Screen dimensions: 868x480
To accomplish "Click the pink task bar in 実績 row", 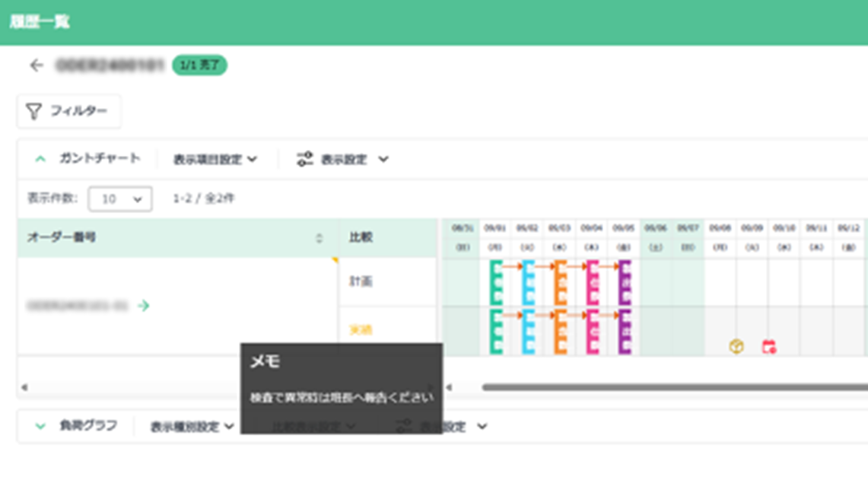I will (592, 331).
